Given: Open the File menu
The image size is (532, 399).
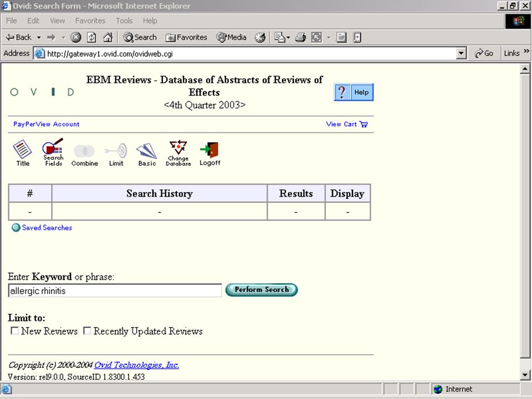Looking at the screenshot, I should [x=12, y=21].
